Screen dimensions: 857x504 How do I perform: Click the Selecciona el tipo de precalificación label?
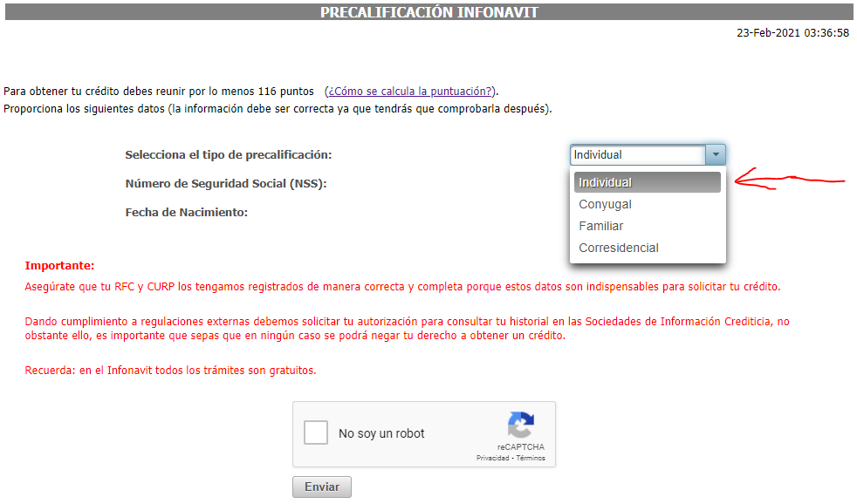click(x=229, y=155)
